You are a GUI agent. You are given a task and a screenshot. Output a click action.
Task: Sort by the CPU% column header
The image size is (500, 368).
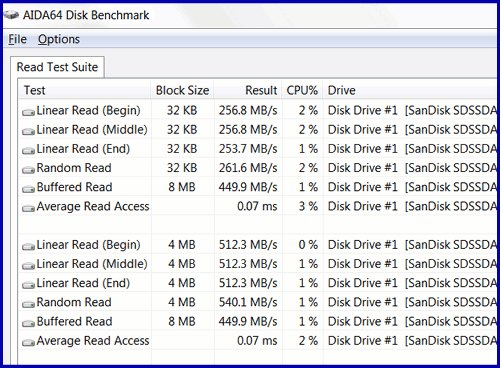(302, 90)
